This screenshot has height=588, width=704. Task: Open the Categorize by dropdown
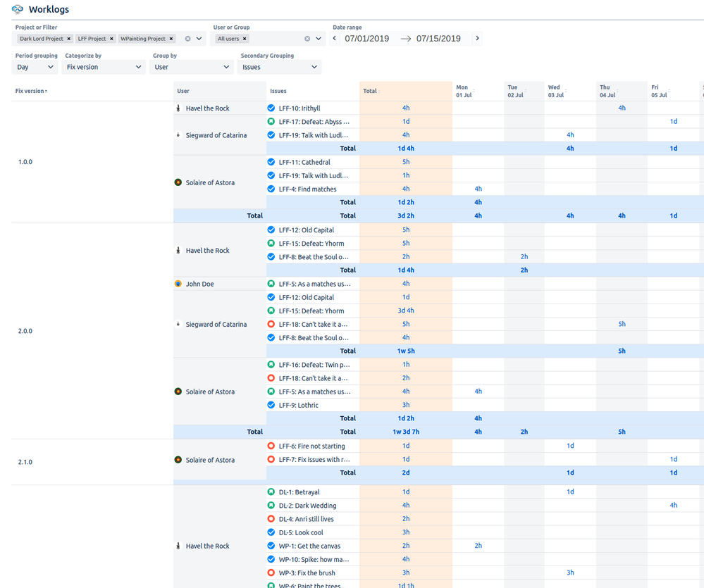pos(104,66)
